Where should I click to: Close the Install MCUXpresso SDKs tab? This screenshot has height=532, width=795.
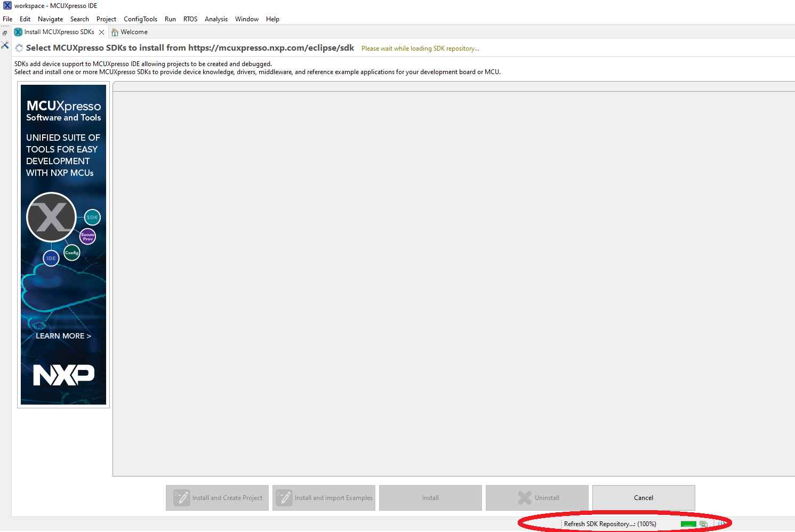pos(101,33)
